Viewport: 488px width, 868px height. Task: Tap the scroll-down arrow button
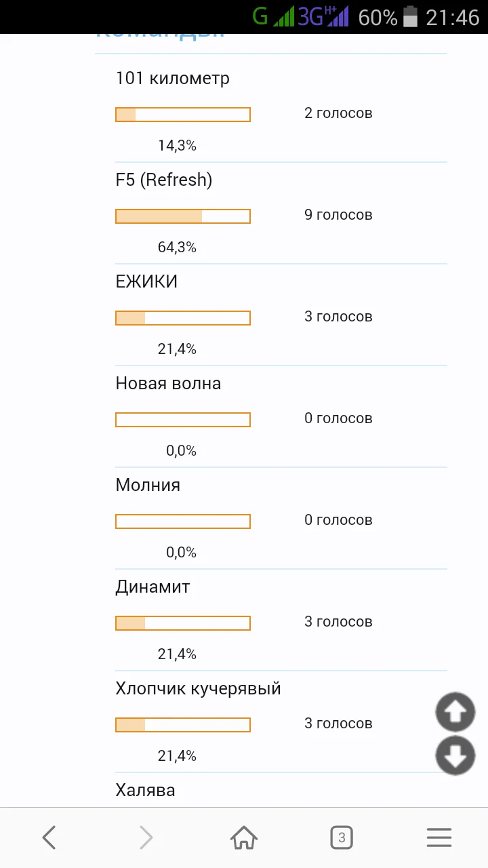(455, 755)
